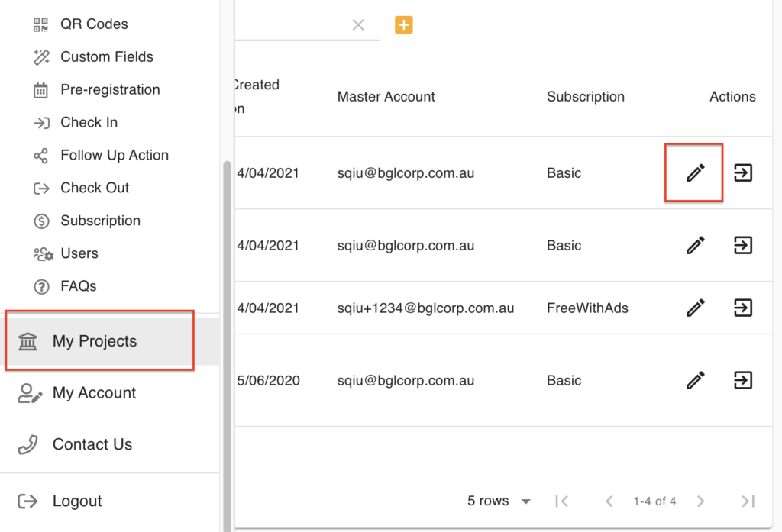Click the Contact Us link

click(92, 443)
